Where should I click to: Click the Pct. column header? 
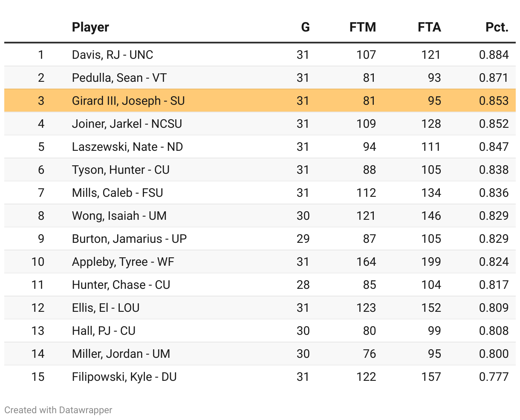click(x=497, y=27)
